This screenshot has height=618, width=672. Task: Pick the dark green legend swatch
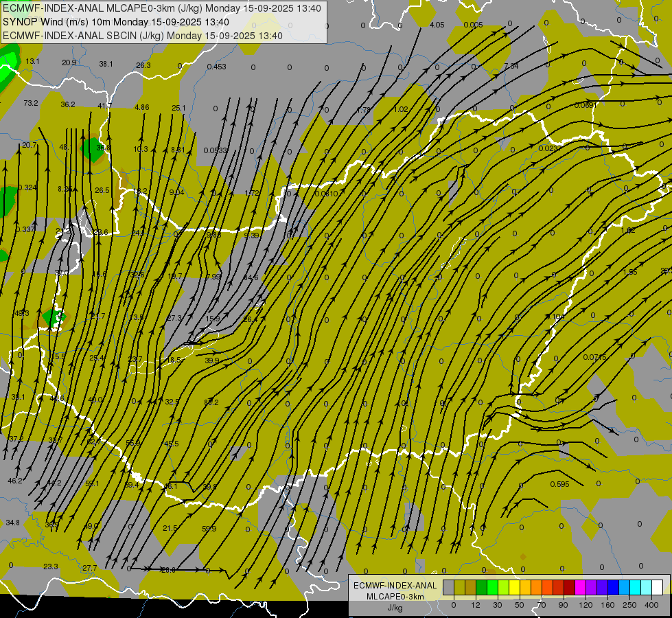point(482,587)
